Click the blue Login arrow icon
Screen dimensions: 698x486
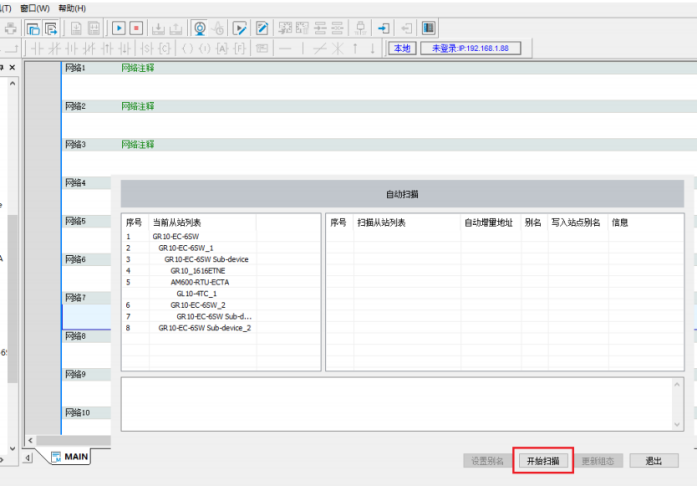pyautogui.click(x=383, y=28)
